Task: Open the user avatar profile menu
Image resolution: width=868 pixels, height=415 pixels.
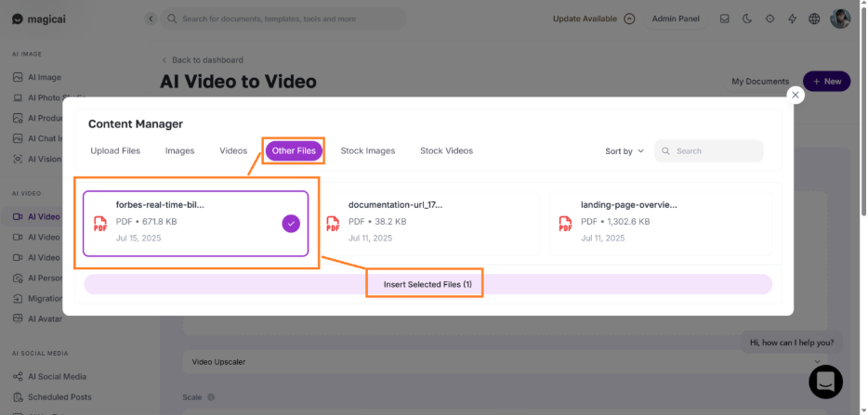Action: 840,19
